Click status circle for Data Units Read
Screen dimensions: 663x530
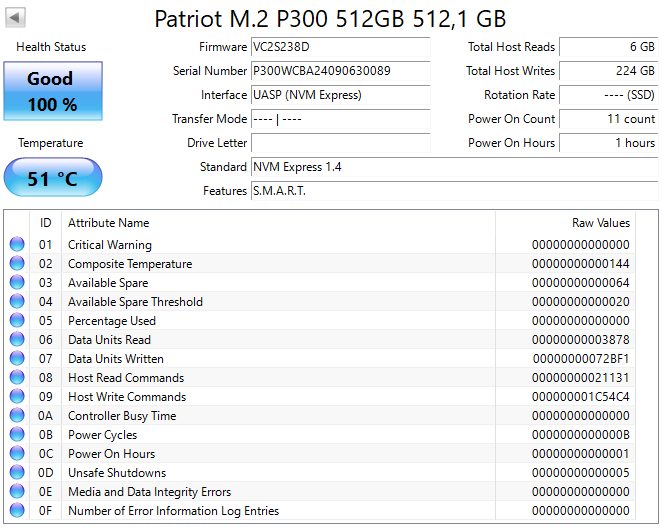click(x=17, y=340)
